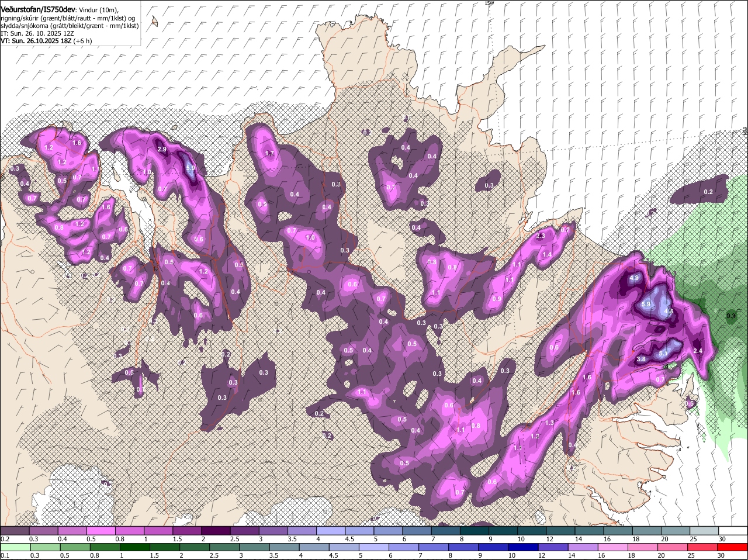This screenshot has width=748, height=560.
Task: Pick the dark green swatch between 1 and 1.5, lower legend
Action: [x=134, y=548]
